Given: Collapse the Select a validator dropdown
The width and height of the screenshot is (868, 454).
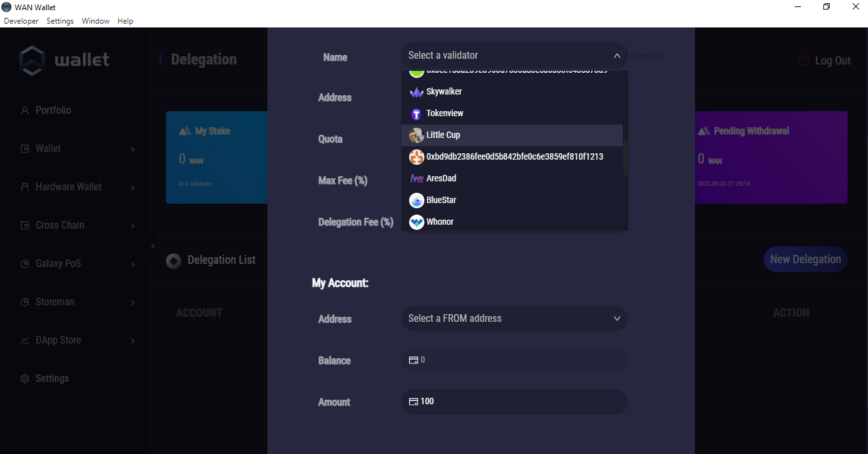Looking at the screenshot, I should (617, 56).
